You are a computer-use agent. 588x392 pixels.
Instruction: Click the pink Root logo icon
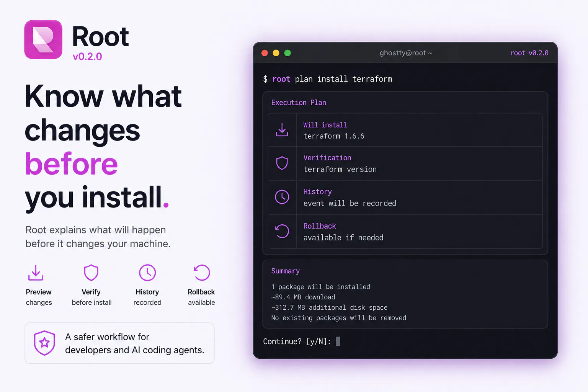[x=43, y=39]
